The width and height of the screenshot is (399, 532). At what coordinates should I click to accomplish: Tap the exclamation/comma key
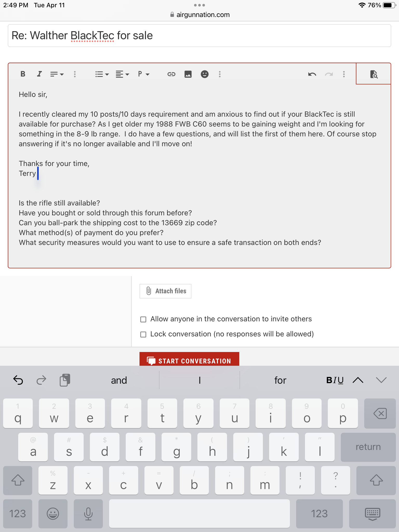coord(300,480)
